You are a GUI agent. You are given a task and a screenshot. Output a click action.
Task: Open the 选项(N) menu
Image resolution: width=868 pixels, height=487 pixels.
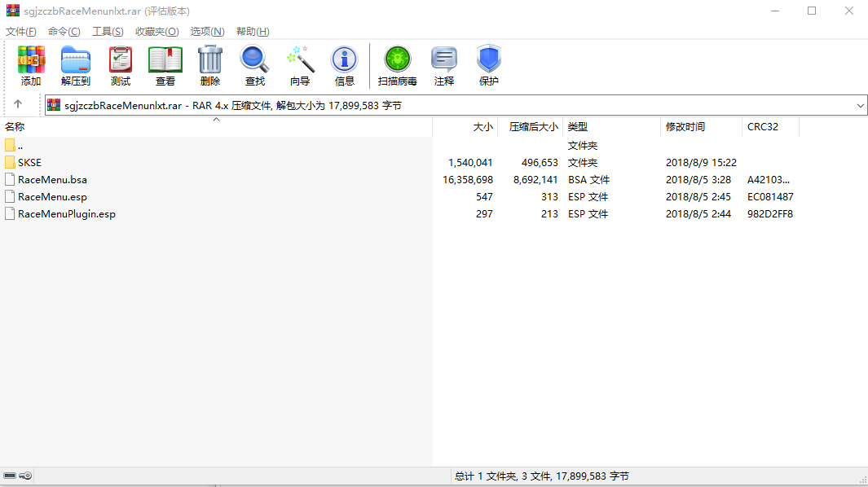point(208,32)
